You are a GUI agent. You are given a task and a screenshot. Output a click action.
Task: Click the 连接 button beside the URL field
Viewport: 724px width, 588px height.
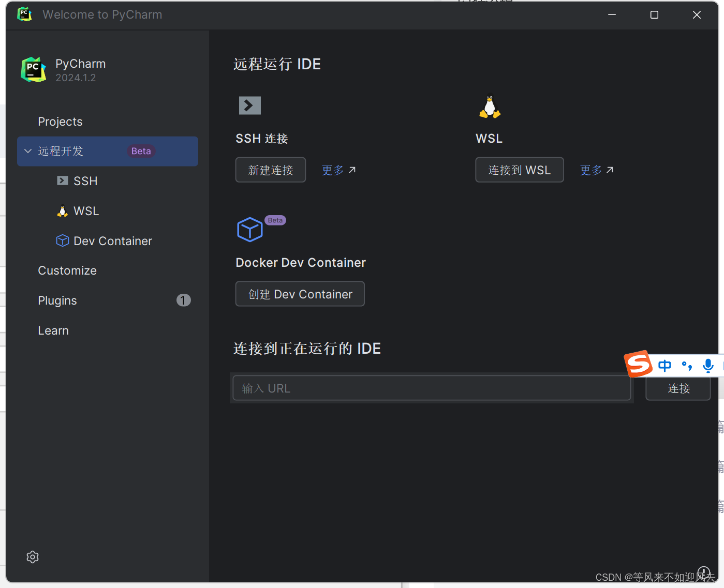pos(678,388)
